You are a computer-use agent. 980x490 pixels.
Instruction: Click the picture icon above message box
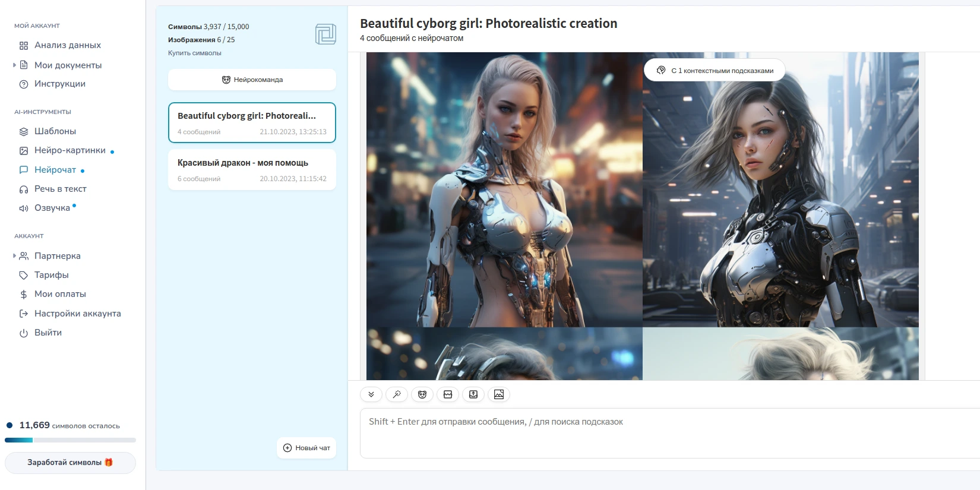click(499, 394)
